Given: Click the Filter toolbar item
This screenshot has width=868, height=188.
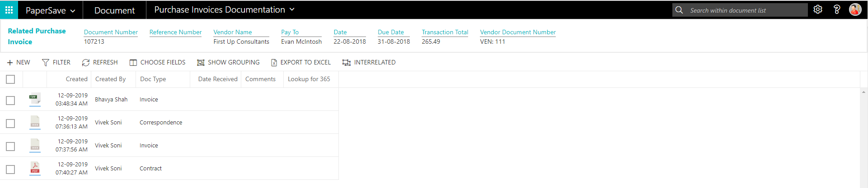Looking at the screenshot, I should pos(56,62).
